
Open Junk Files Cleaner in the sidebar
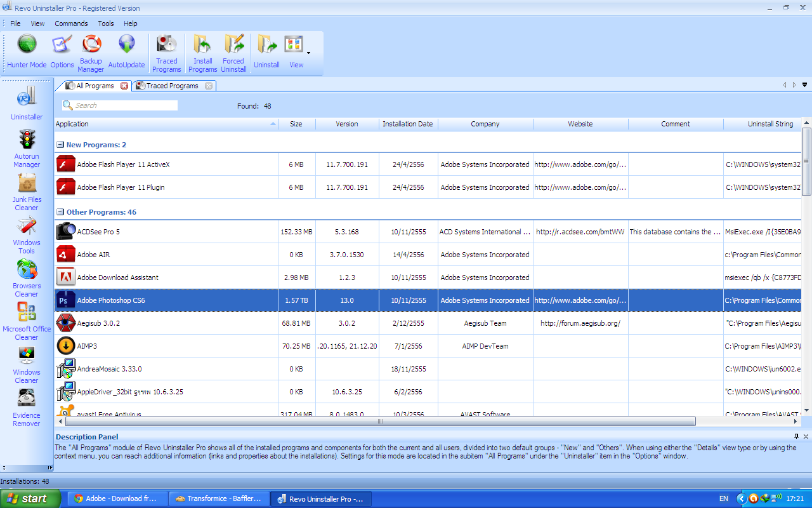click(27, 192)
